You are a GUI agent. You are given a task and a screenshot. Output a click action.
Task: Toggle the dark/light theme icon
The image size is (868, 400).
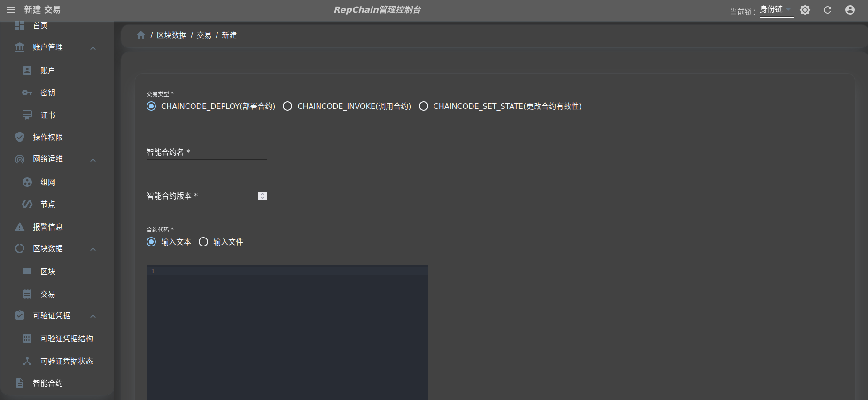pos(805,10)
